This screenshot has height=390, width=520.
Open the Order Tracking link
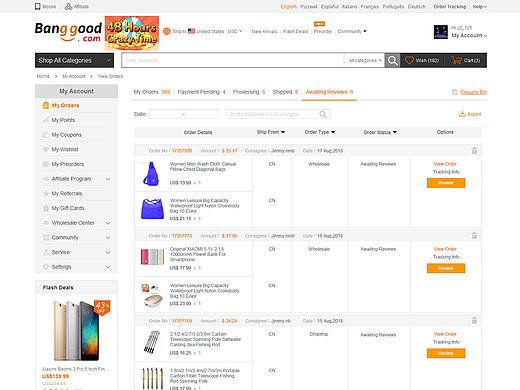click(450, 6)
